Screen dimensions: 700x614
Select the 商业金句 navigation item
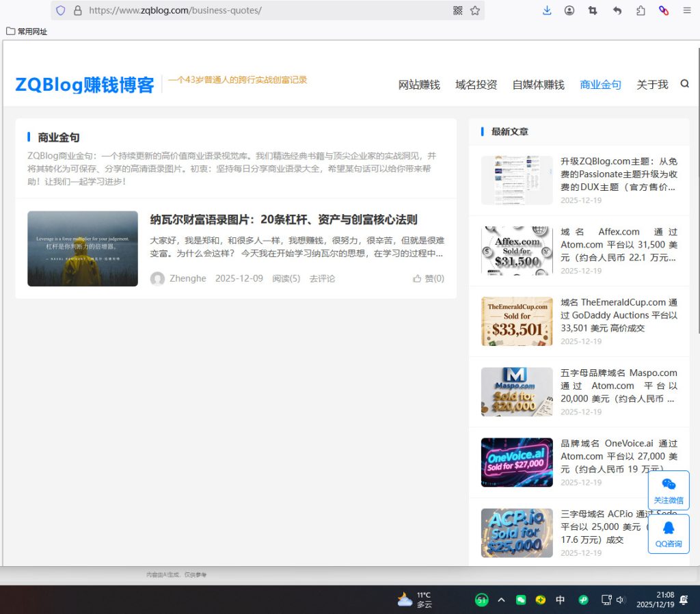(x=600, y=84)
